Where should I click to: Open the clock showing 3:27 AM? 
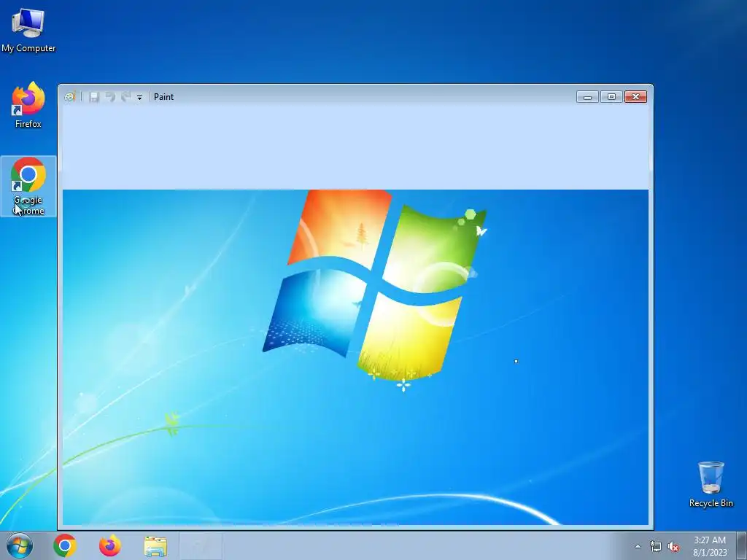710,545
